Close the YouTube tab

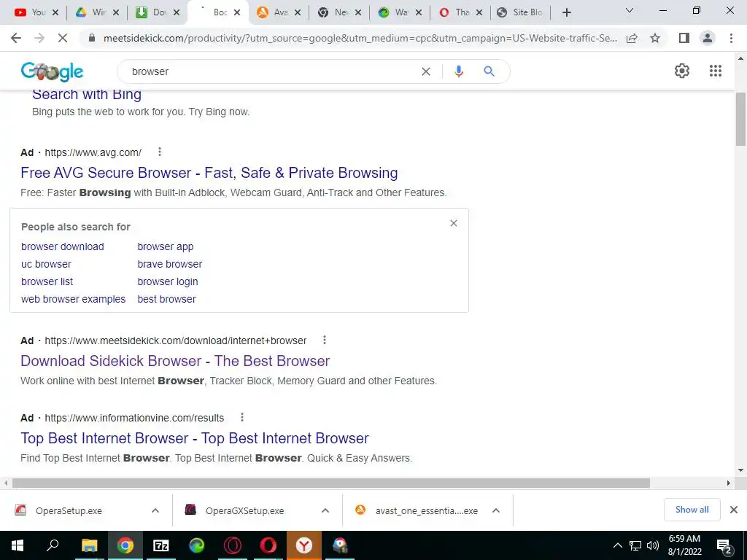[x=55, y=13]
